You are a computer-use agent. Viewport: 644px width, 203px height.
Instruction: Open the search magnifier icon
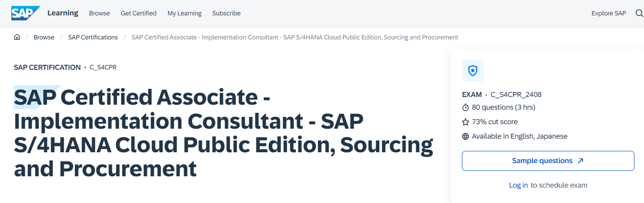click(x=639, y=13)
